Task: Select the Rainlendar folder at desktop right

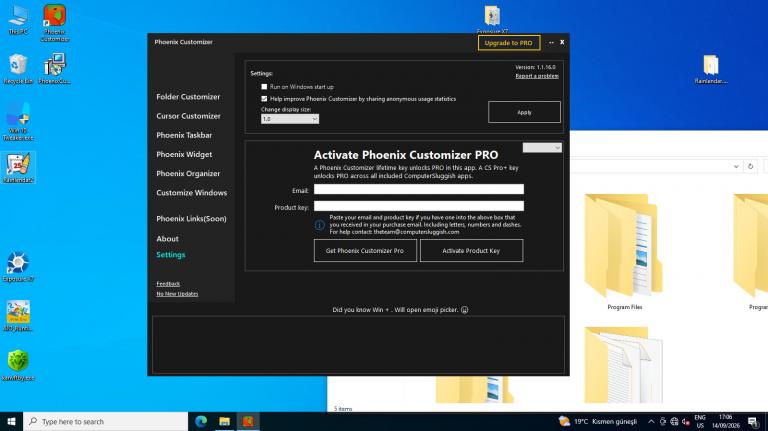Action: (x=711, y=69)
